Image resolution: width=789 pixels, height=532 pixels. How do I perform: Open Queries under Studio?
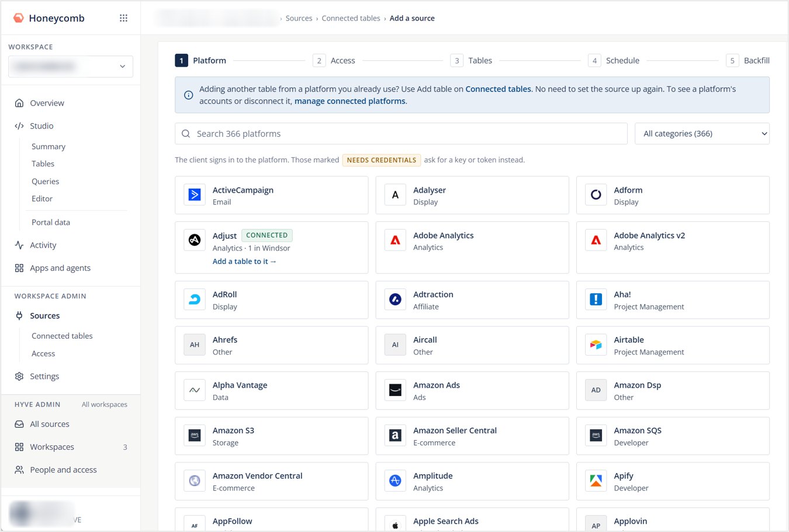[x=46, y=182]
